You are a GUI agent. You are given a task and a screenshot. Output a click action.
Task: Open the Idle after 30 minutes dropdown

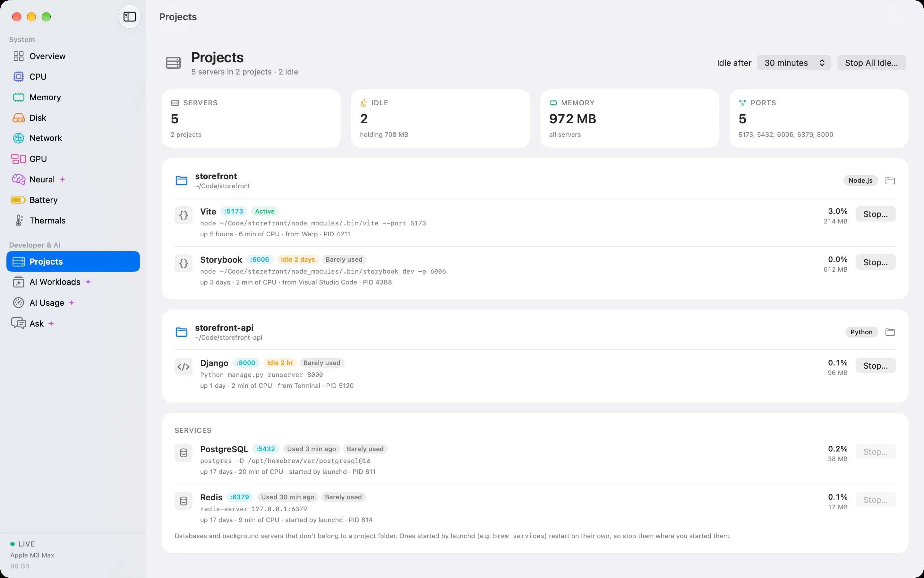click(x=793, y=63)
